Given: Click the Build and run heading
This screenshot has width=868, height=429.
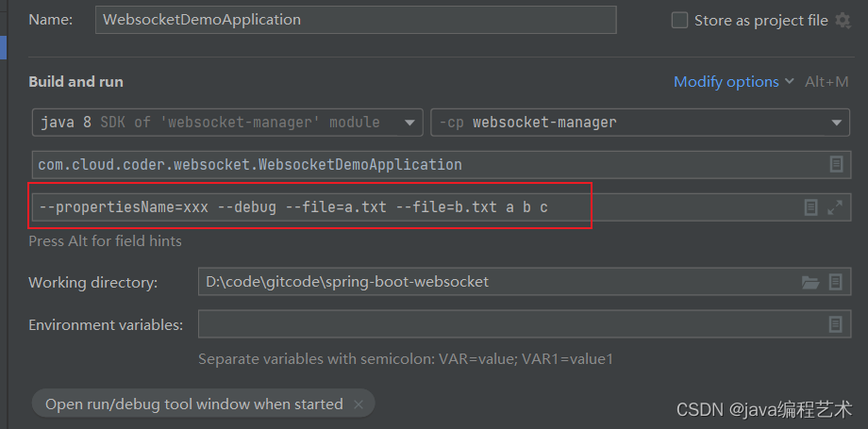Looking at the screenshot, I should click(x=75, y=82).
